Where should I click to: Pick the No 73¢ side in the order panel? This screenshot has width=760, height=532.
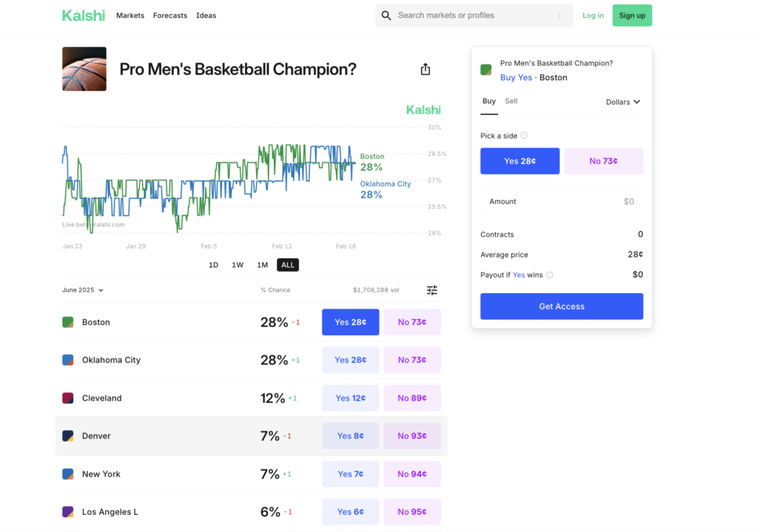click(x=603, y=161)
